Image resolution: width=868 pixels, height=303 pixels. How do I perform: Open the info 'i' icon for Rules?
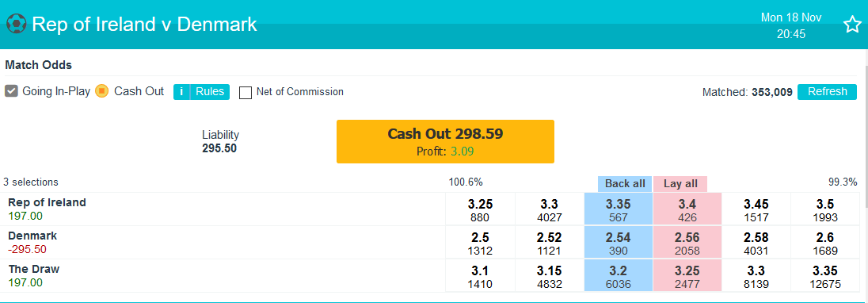pyautogui.click(x=181, y=91)
